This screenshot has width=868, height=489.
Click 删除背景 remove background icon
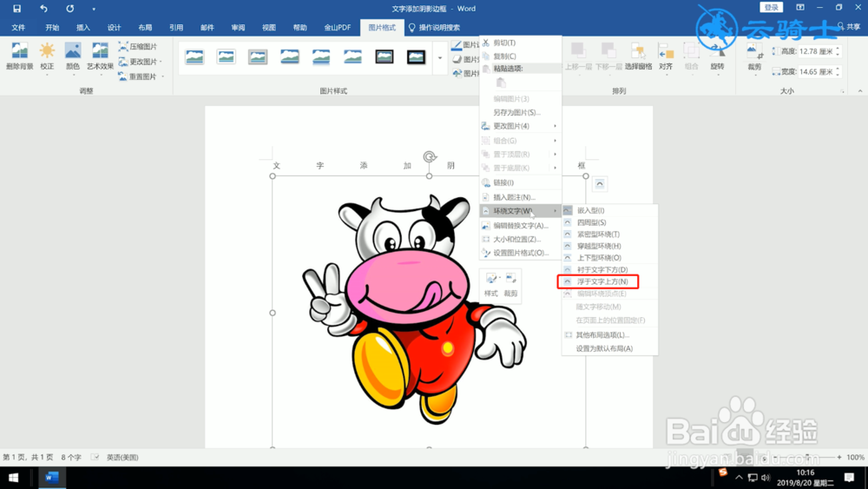pos(19,56)
